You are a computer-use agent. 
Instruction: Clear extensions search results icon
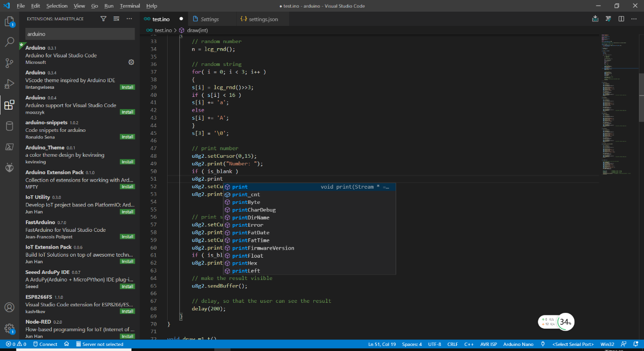[116, 19]
